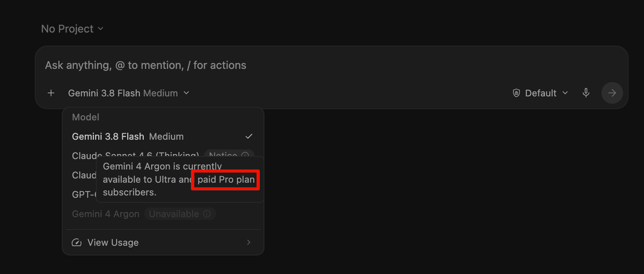644x274 pixels.
Task: Click the plus attachment icon
Action: (51, 93)
